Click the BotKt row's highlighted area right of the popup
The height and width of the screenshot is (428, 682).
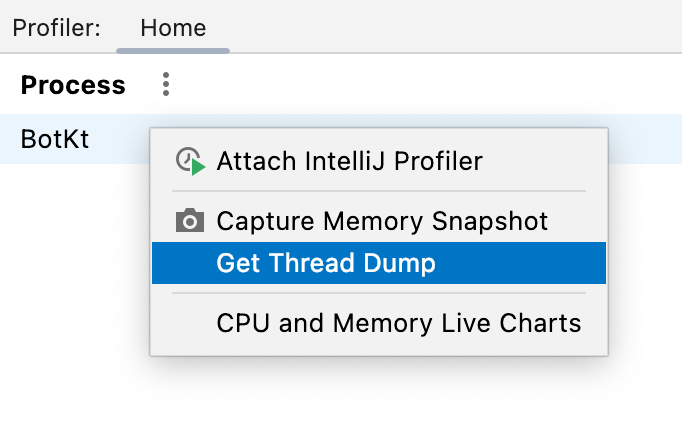(645, 139)
